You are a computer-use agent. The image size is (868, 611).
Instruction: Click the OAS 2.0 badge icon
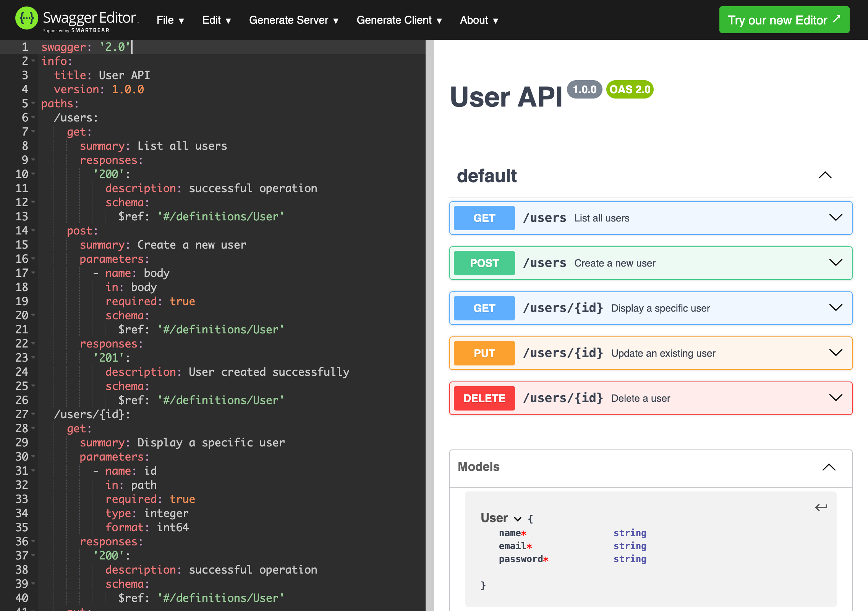pyautogui.click(x=628, y=89)
